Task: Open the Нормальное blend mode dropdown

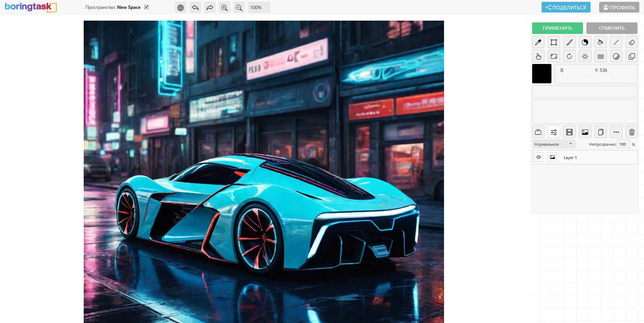Action: pos(553,144)
